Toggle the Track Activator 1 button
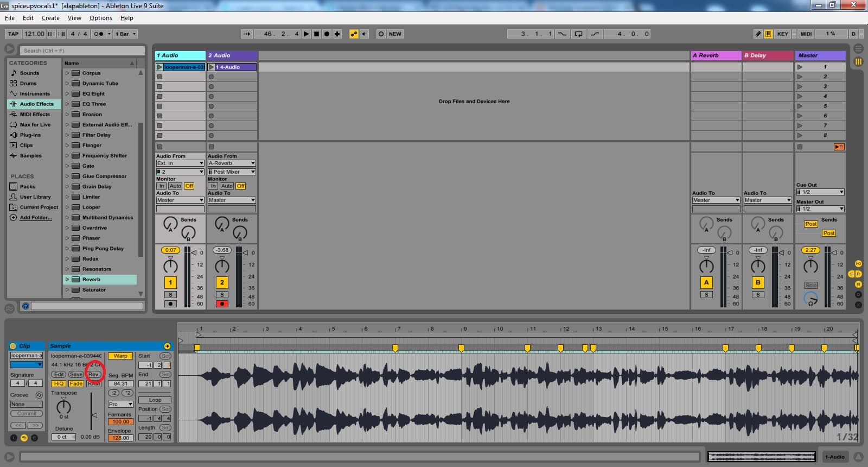The width and height of the screenshot is (868, 467). tap(170, 282)
